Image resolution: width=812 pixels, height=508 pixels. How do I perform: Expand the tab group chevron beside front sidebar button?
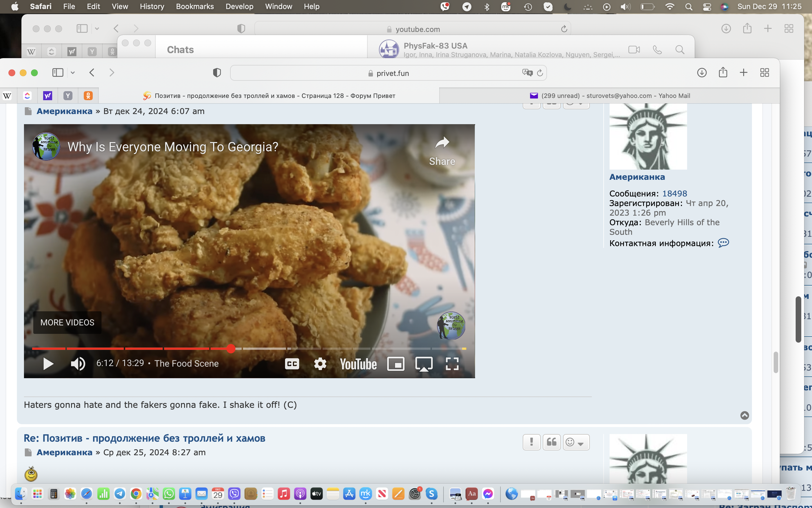(72, 73)
